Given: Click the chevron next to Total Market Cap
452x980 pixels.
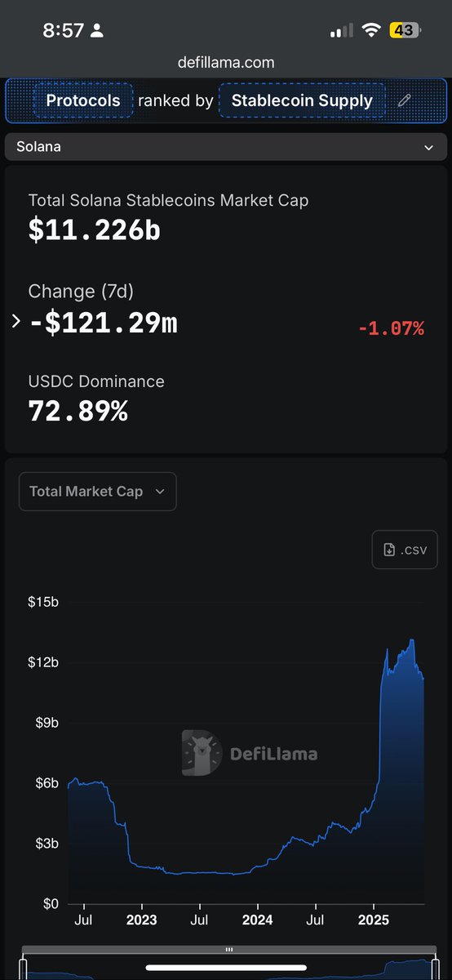Looking at the screenshot, I should 160,492.
